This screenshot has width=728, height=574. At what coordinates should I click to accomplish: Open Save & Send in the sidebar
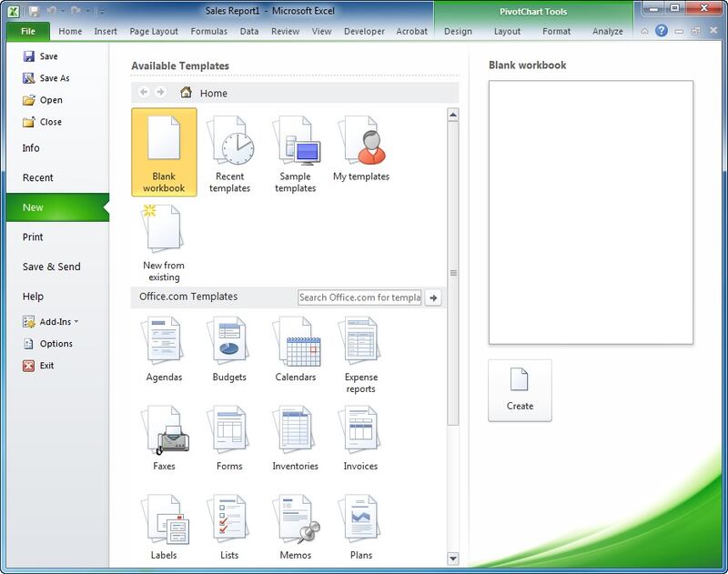pos(52,267)
